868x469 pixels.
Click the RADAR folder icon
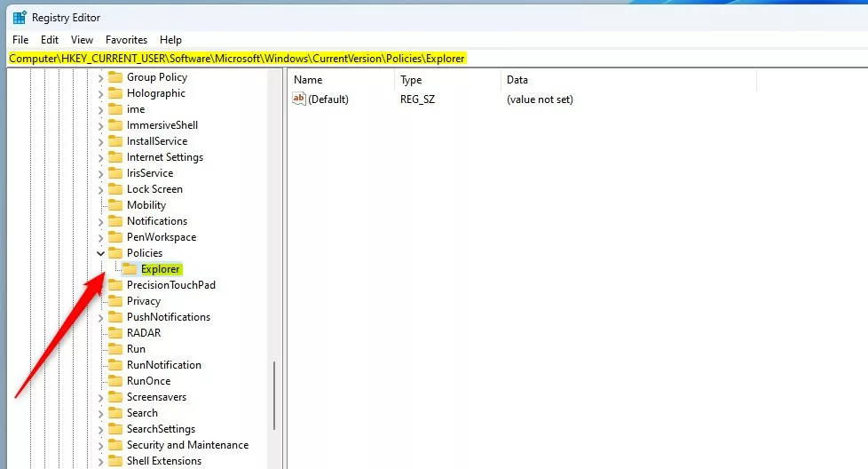click(115, 333)
